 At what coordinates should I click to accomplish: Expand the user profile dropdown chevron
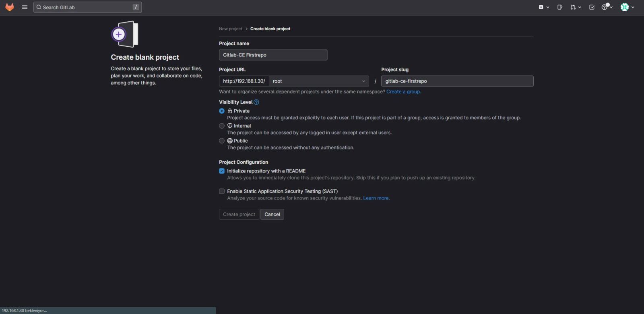(633, 7)
